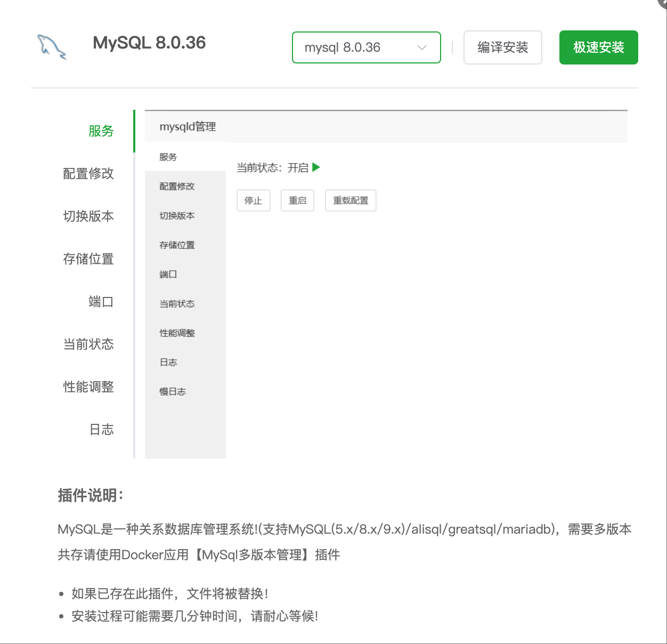Open the 当前状态 sidebar tab
667x644 pixels.
pos(88,344)
